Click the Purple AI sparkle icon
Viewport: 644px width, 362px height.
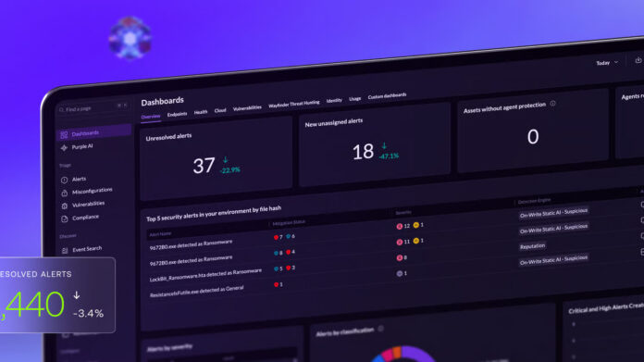(64, 148)
